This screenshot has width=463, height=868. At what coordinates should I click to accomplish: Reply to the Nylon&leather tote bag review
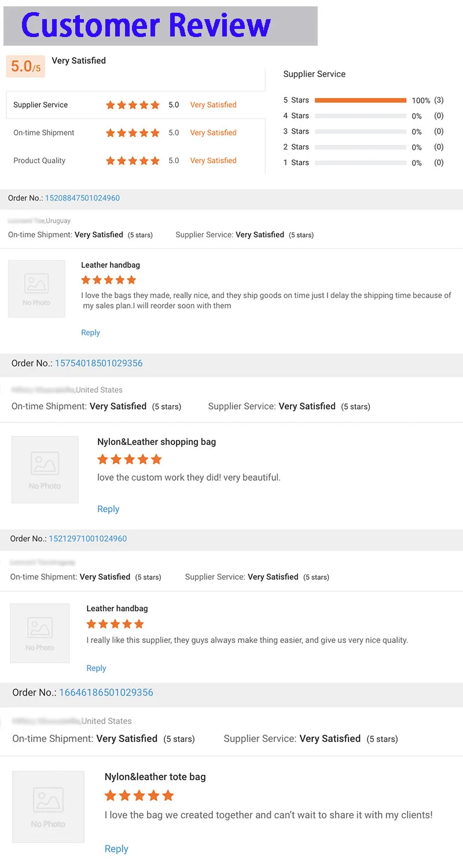point(116,848)
